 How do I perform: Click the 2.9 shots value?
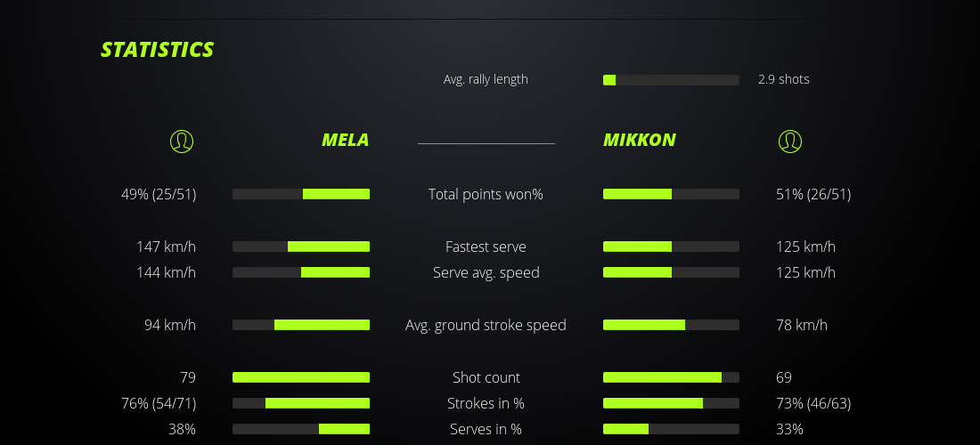point(784,79)
